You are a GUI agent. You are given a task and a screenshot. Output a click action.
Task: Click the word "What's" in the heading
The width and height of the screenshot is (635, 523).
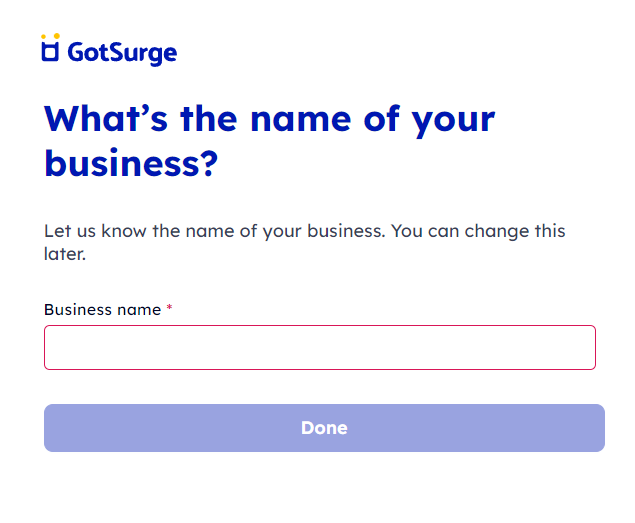pos(105,118)
